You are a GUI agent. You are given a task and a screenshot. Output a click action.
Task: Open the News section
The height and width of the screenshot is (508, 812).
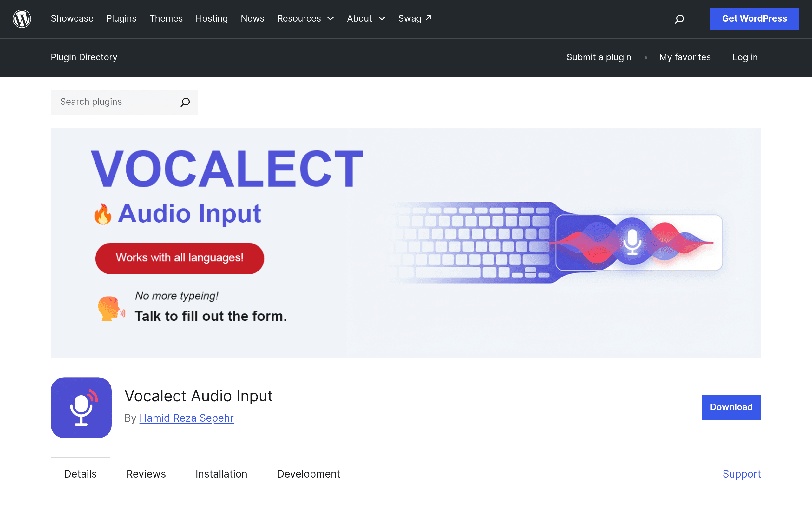pyautogui.click(x=252, y=18)
